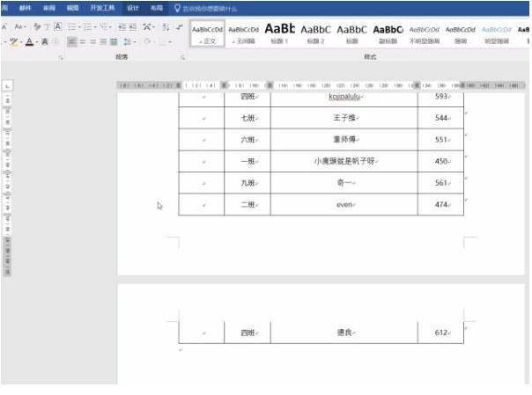Viewport: 532px width, 395px height.
Task: Justify the paragraph text
Action: [x=103, y=42]
